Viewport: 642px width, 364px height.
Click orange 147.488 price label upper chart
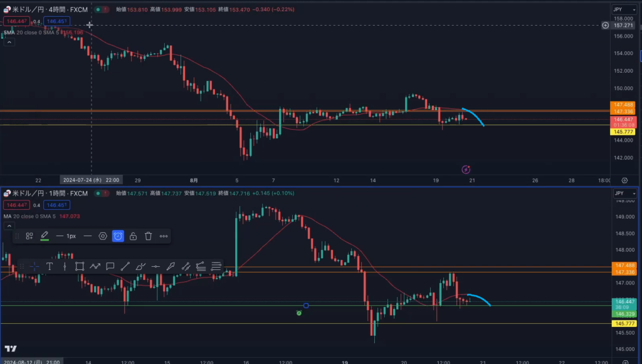tap(623, 105)
